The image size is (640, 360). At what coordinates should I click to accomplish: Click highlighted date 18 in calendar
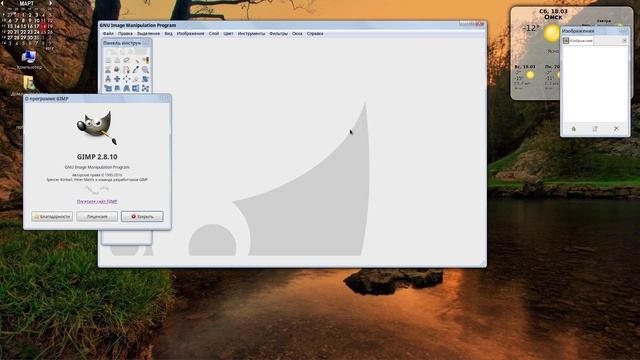pyautogui.click(x=44, y=26)
